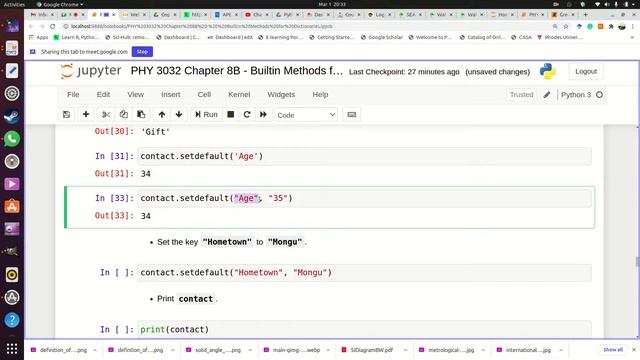Open the Help menu

tap(320, 94)
